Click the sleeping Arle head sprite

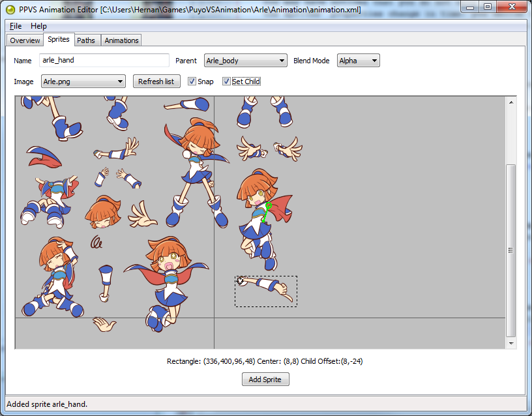[103, 212]
